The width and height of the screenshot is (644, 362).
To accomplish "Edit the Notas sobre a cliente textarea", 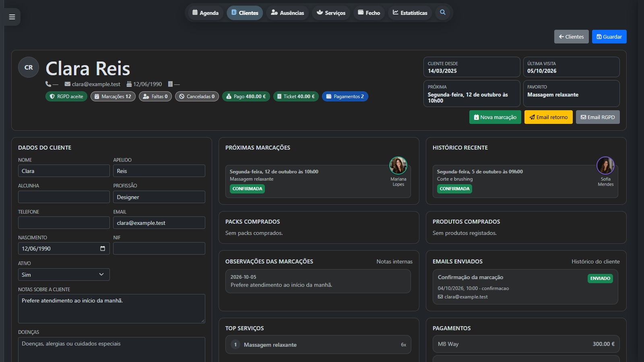I will coord(111,309).
